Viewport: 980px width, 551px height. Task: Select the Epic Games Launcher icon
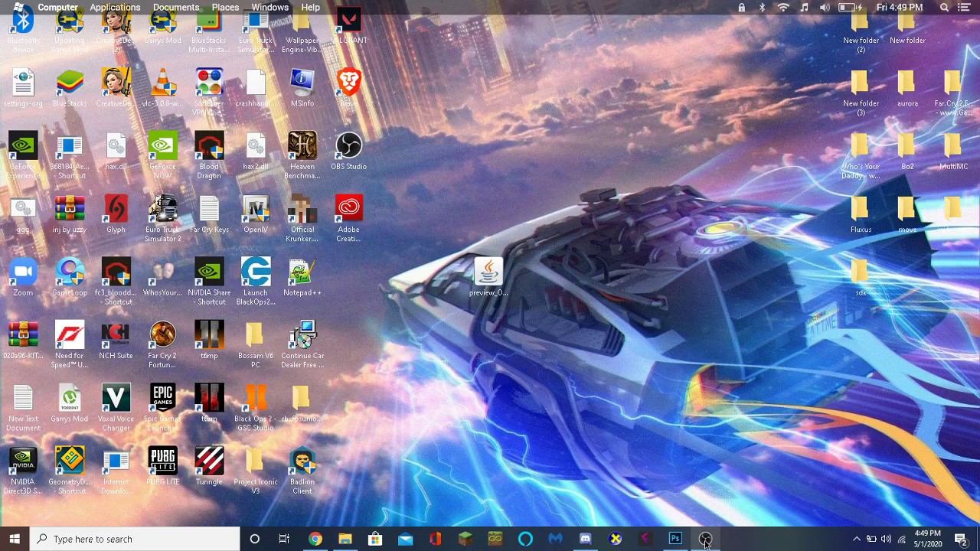(x=162, y=398)
